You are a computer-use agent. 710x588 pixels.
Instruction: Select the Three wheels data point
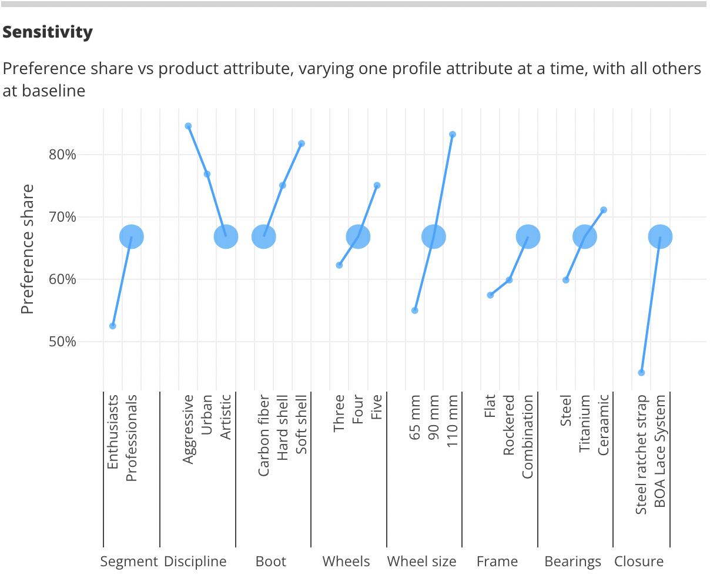339,265
